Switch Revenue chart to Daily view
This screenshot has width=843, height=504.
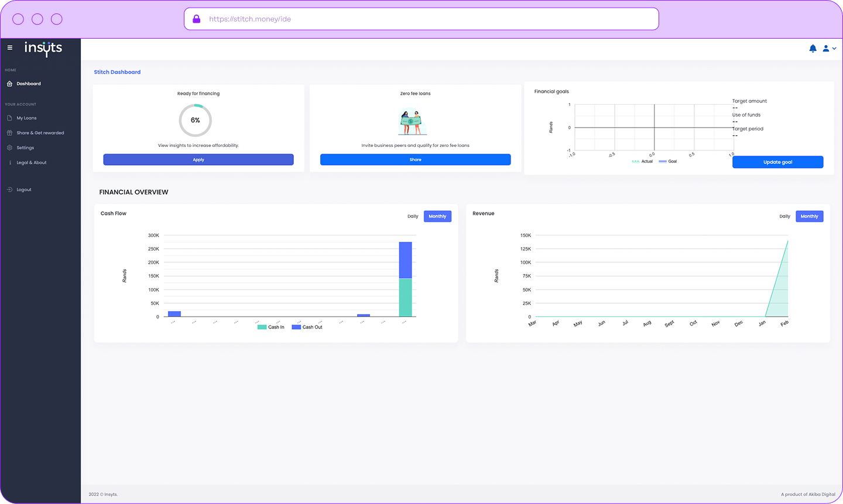(x=784, y=217)
